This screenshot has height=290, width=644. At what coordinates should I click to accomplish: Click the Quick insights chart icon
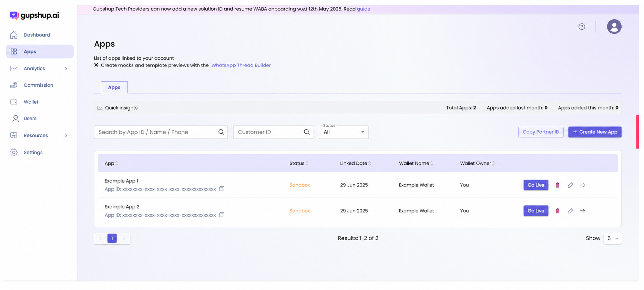(x=100, y=108)
